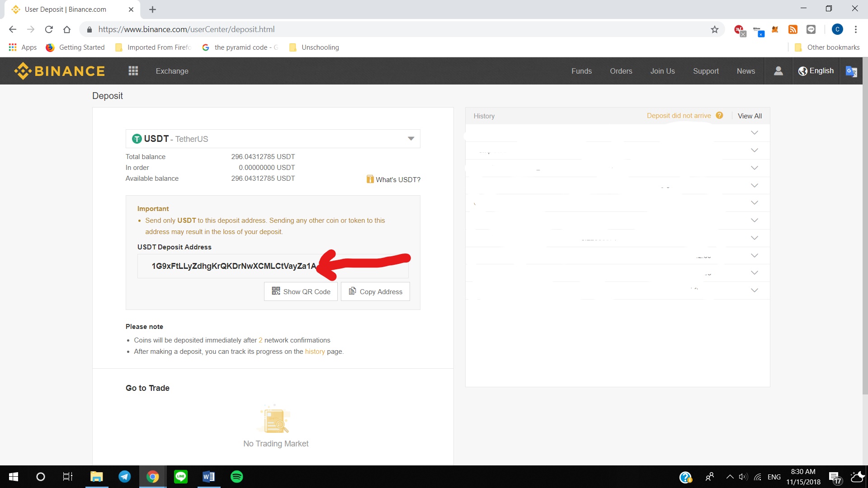Open the MetaMask fox extension icon
Image resolution: width=868 pixels, height=488 pixels.
(x=775, y=29)
